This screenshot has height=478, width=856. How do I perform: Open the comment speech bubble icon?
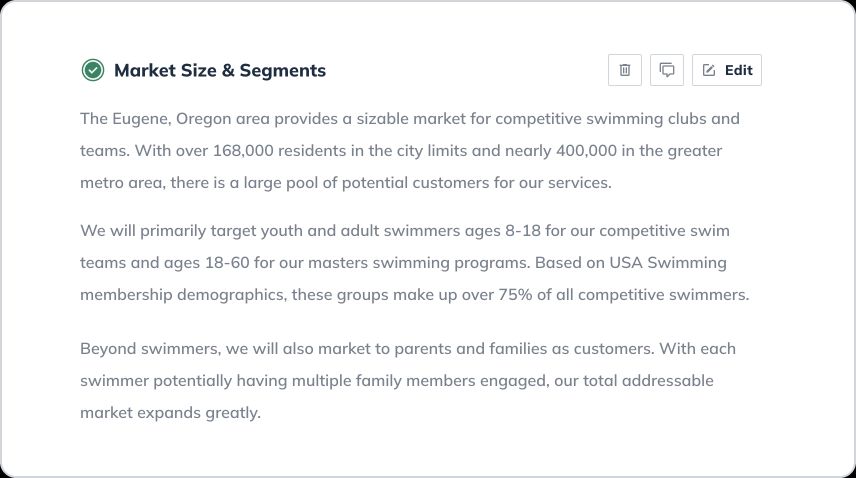(x=667, y=70)
